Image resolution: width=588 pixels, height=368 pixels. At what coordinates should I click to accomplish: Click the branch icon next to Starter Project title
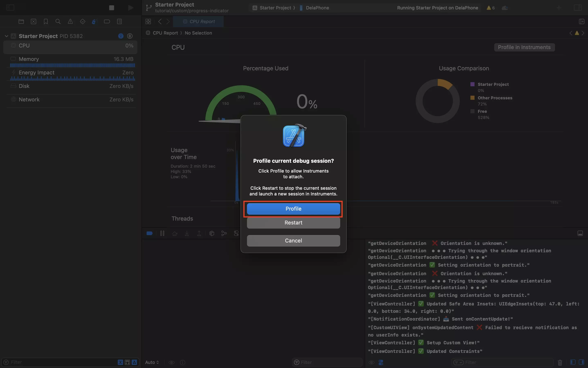click(x=148, y=8)
